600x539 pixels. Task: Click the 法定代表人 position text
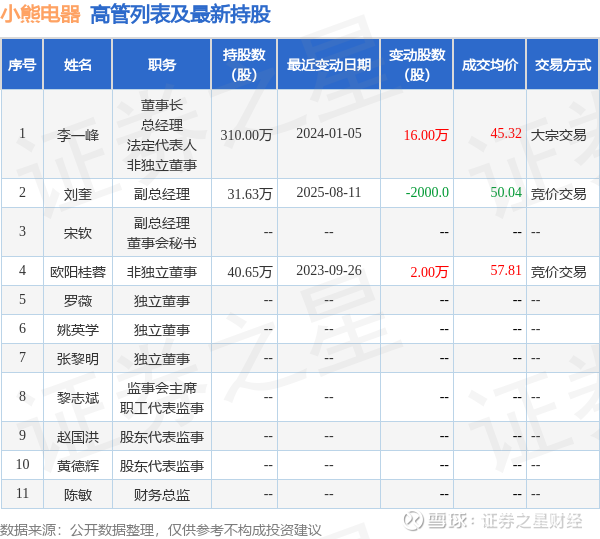pos(161,145)
